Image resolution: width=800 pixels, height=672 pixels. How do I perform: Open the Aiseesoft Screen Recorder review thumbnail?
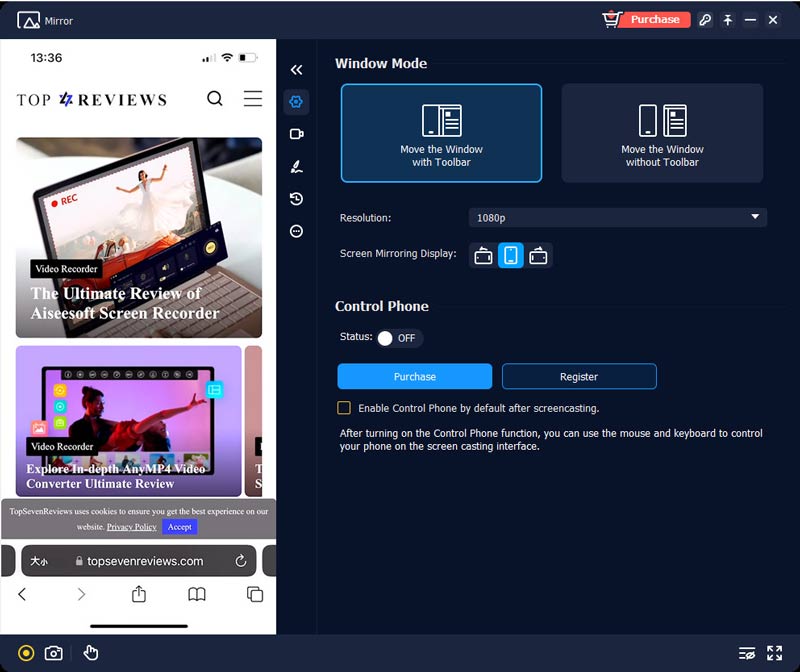139,237
